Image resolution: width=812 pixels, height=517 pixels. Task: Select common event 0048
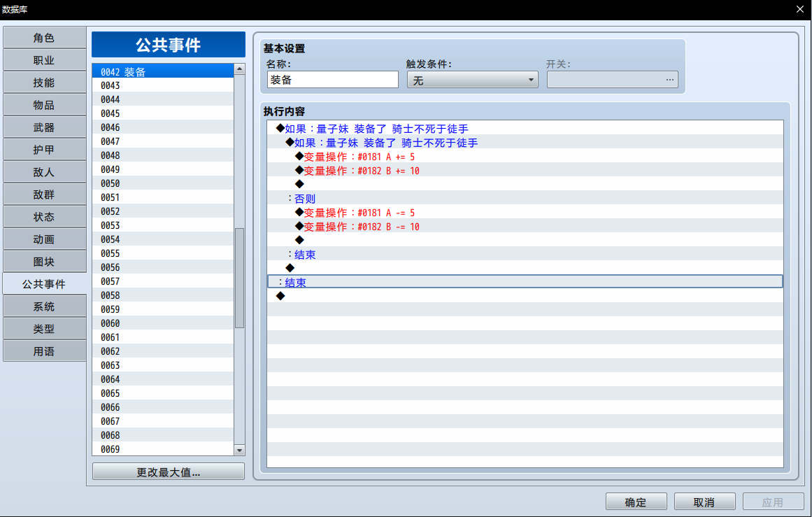pos(162,155)
